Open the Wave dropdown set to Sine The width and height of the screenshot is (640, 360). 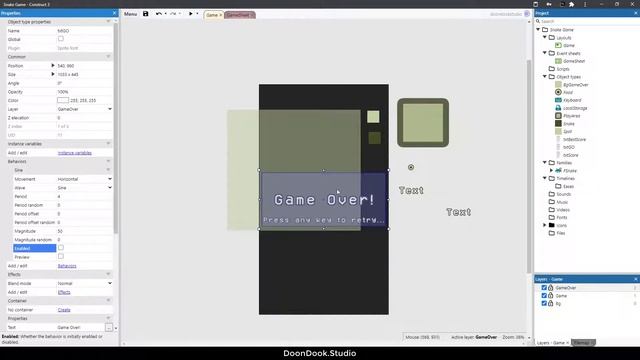[x=84, y=188]
